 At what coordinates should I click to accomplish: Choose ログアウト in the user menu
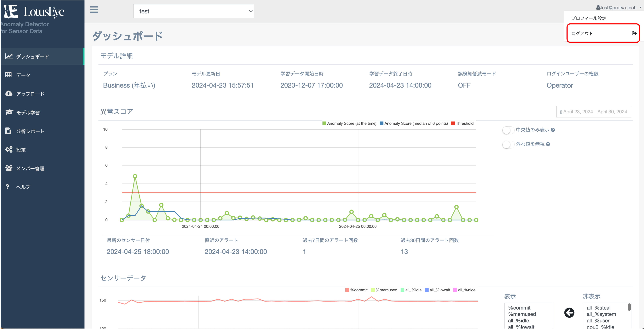603,33
